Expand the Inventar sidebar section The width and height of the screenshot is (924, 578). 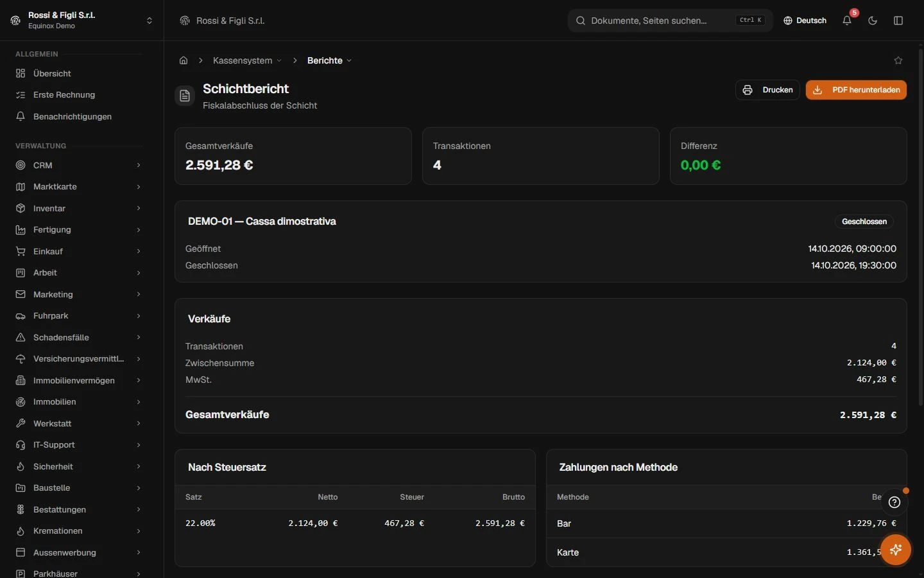78,208
